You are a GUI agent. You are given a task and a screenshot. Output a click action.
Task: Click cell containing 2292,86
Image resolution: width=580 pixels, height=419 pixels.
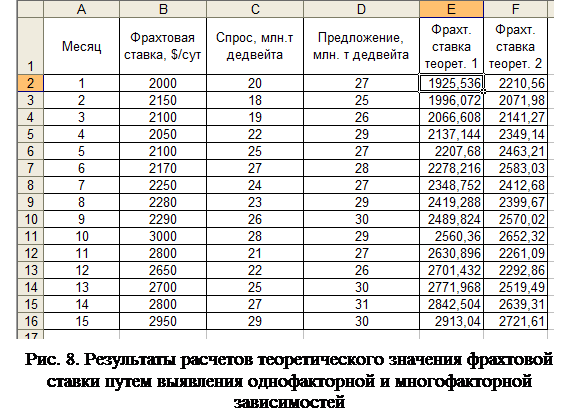(x=515, y=270)
